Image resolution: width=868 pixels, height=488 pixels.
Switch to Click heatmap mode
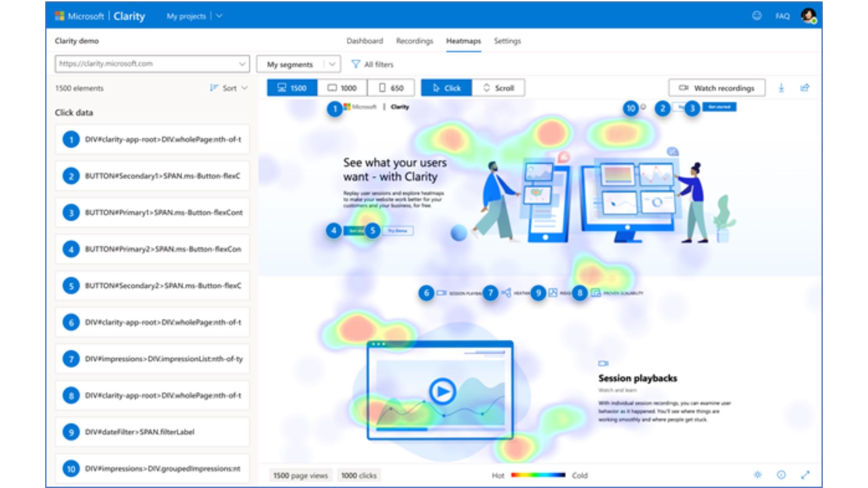[x=447, y=88]
